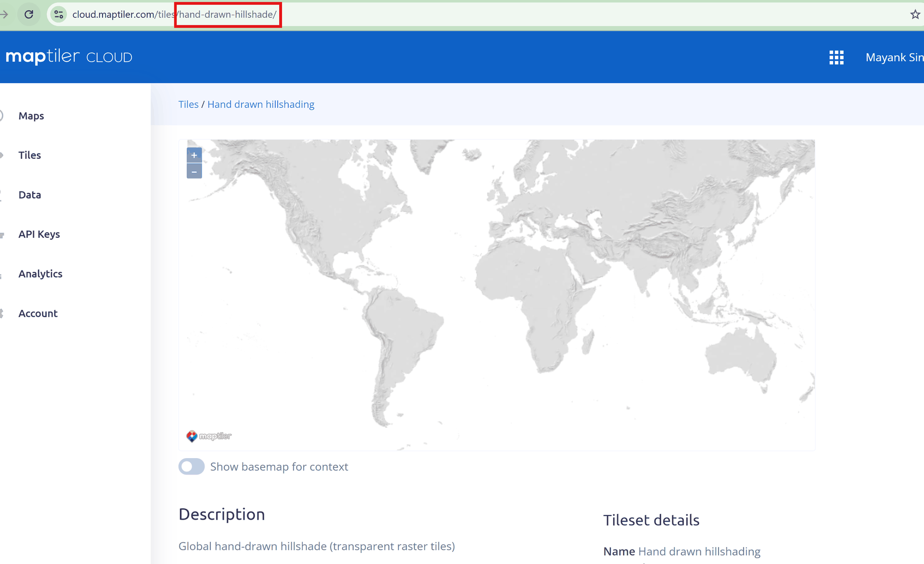Select Data in the sidebar menu
This screenshot has width=924, height=564.
[30, 194]
